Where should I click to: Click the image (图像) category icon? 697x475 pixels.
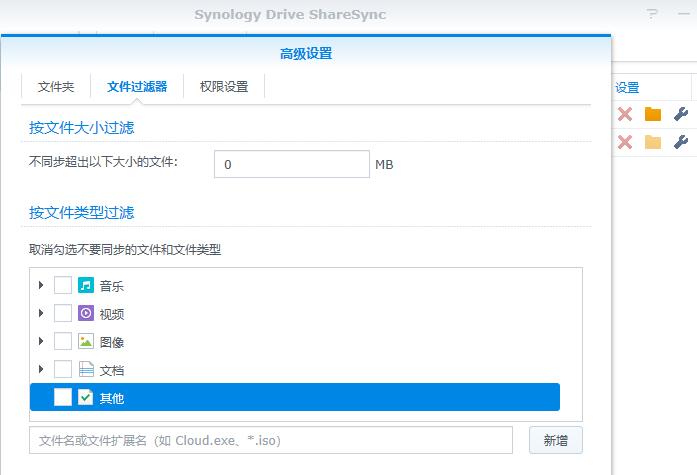click(x=86, y=342)
